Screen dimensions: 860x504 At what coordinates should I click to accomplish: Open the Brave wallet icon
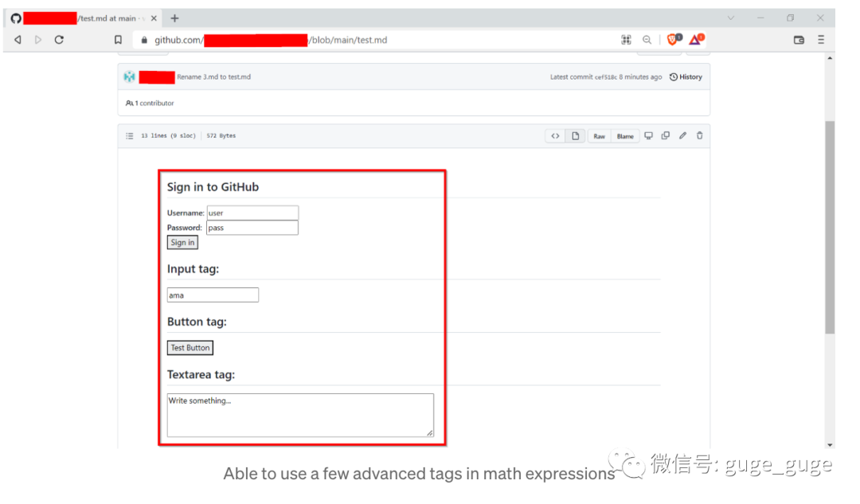(799, 40)
